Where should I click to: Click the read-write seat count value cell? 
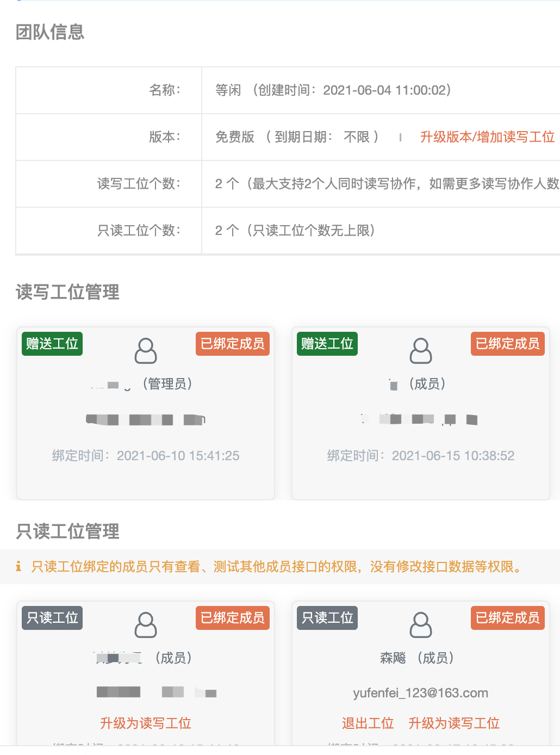pyautogui.click(x=381, y=184)
